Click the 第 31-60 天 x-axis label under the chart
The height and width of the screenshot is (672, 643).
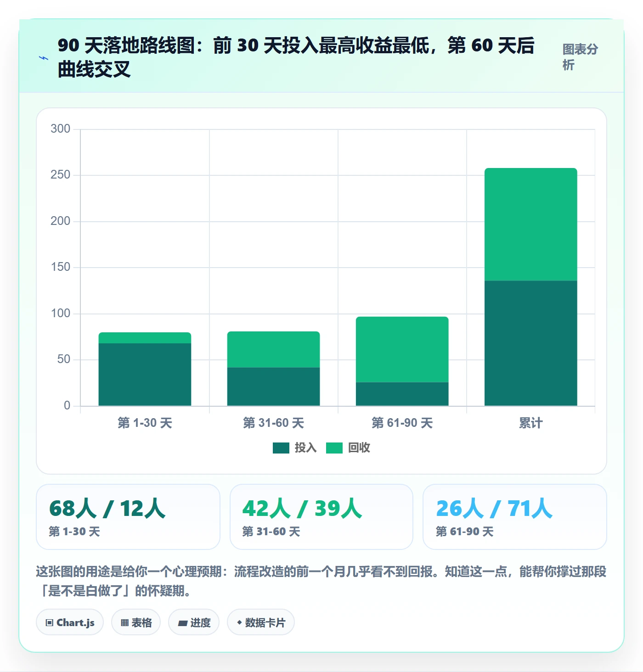point(273,423)
